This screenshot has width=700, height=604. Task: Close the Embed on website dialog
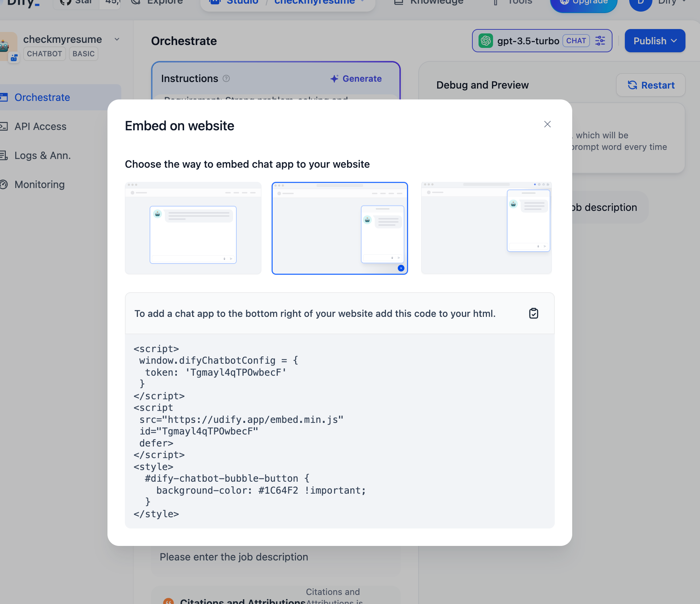tap(547, 124)
